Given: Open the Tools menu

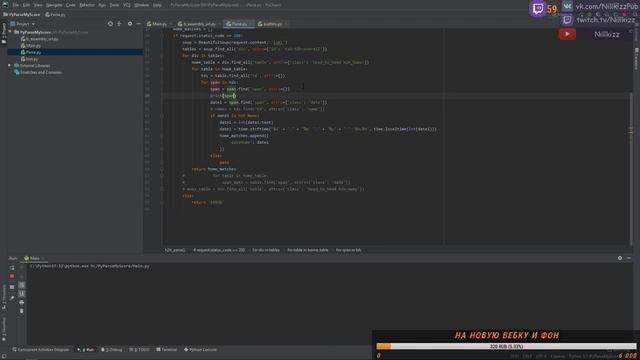Looking at the screenshot, I should pos(114,5).
